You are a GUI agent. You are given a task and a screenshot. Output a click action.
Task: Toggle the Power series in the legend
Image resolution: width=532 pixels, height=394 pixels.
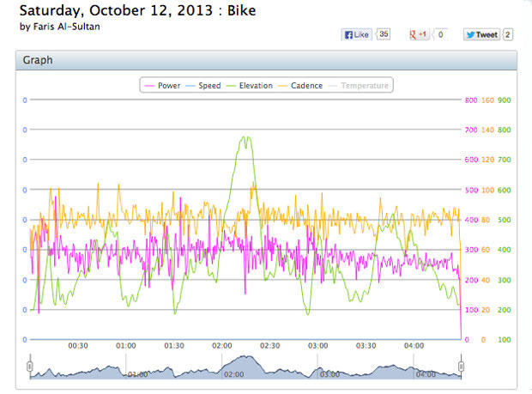click(163, 86)
